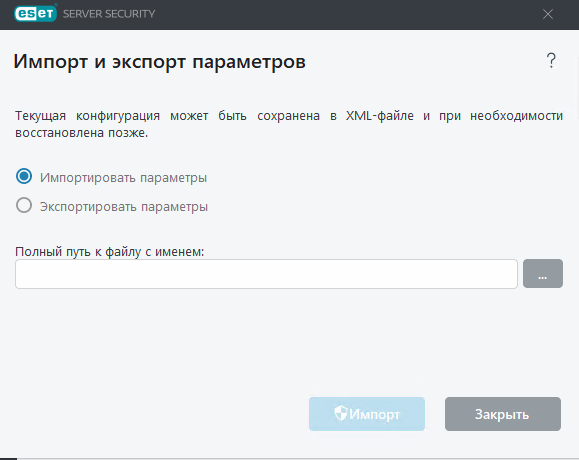Click the Полный путь к файлу с именем label
Image resolution: width=579 pixels, height=460 pixels.
[x=109, y=252]
